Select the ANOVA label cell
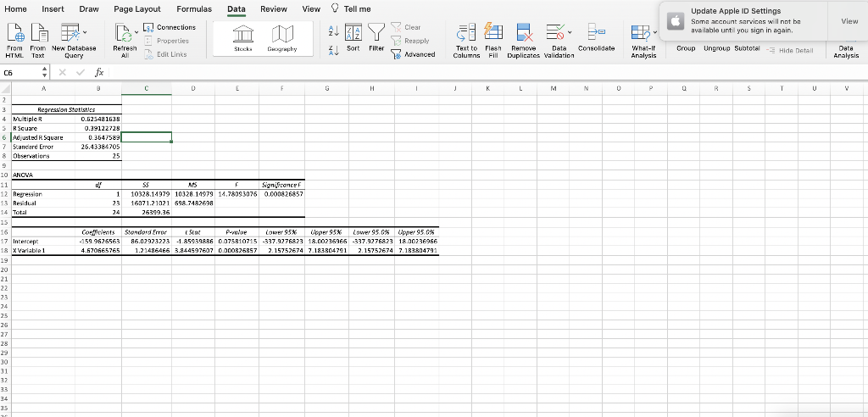The image size is (868, 417). pos(42,175)
